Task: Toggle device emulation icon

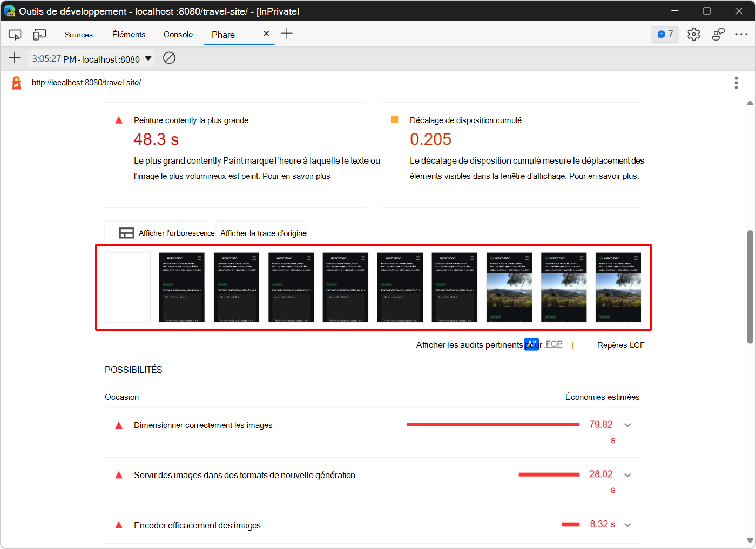Action: 39,35
